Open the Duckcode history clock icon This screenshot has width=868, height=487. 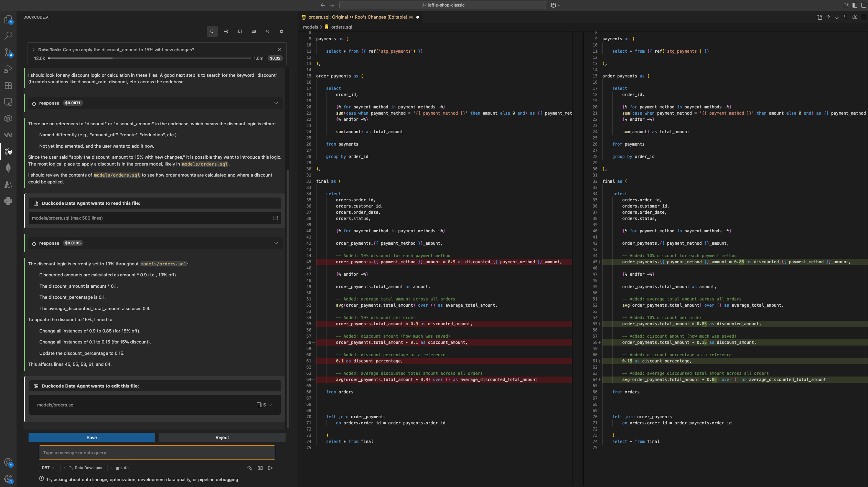(267, 31)
